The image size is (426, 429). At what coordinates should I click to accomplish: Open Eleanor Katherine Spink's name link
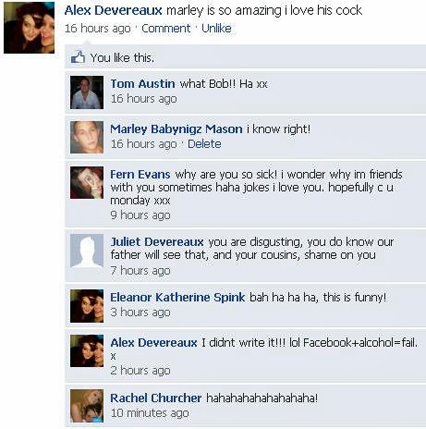[178, 297]
